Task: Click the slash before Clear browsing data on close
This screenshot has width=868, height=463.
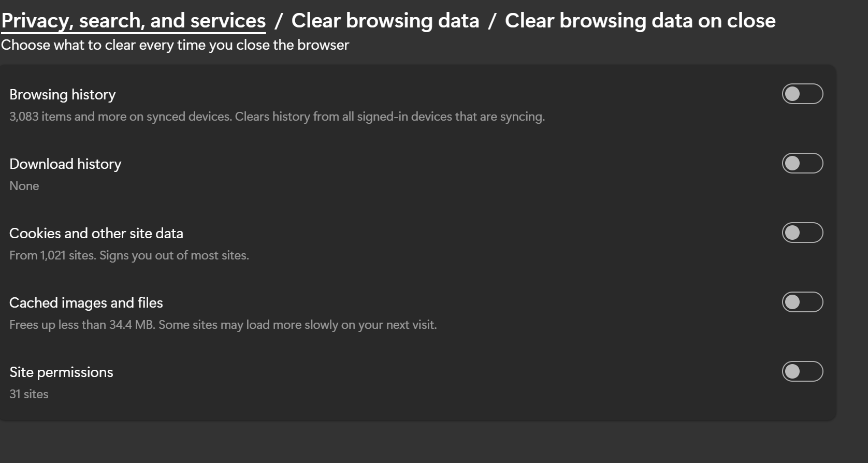Action: click(492, 21)
